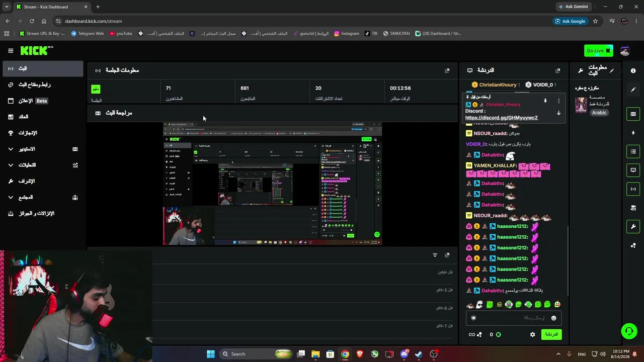644x362 pixels.
Task: Click the chat panel scrollbar
Action: point(568,260)
